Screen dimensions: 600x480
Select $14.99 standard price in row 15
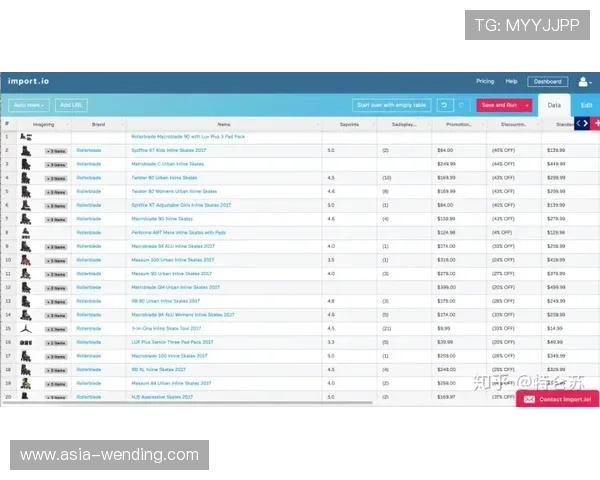555,328
